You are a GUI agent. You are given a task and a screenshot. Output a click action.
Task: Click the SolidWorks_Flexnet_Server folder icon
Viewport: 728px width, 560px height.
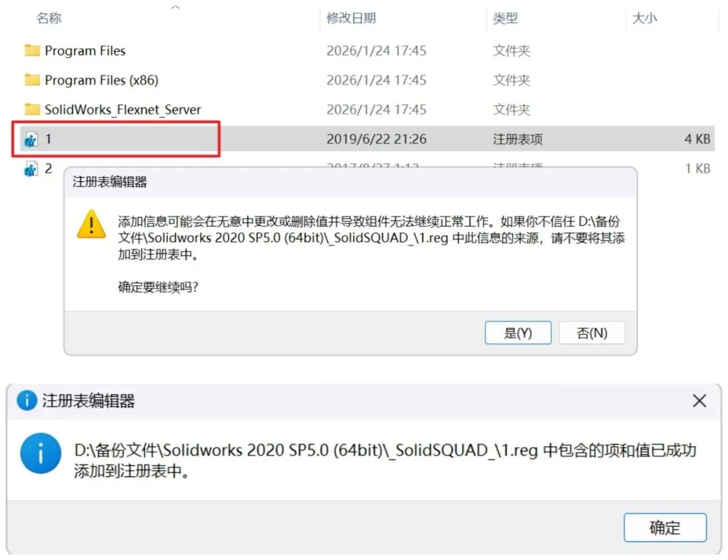click(x=32, y=109)
